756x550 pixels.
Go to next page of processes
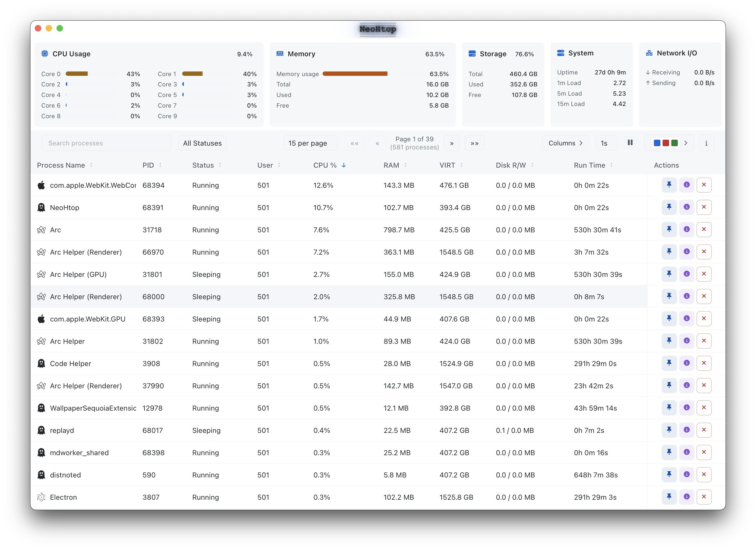[x=451, y=143]
